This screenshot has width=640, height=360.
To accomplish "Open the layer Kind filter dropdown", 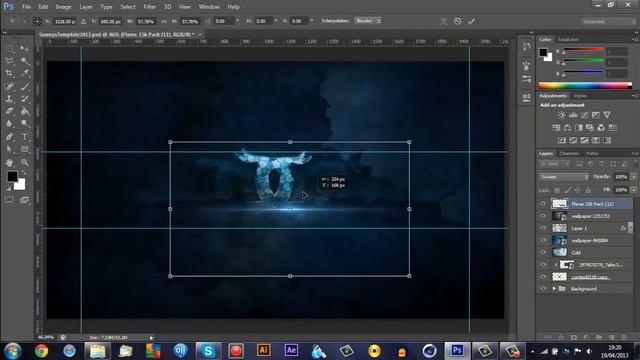I will [554, 164].
